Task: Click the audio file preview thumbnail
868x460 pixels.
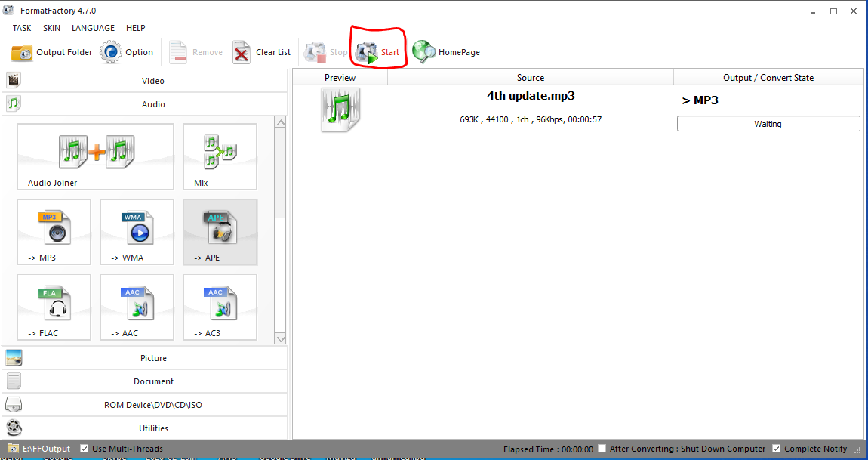Action: [x=340, y=110]
